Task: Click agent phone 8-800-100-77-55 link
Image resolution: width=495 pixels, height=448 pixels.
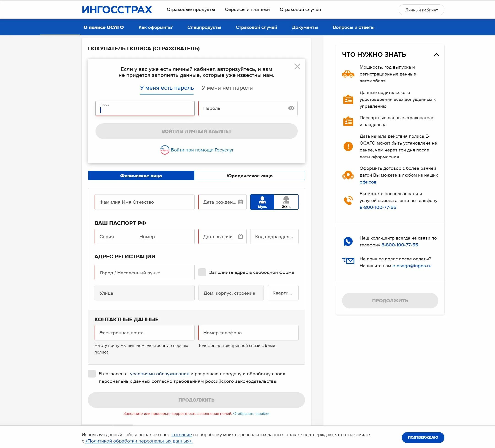Action: 378,207
